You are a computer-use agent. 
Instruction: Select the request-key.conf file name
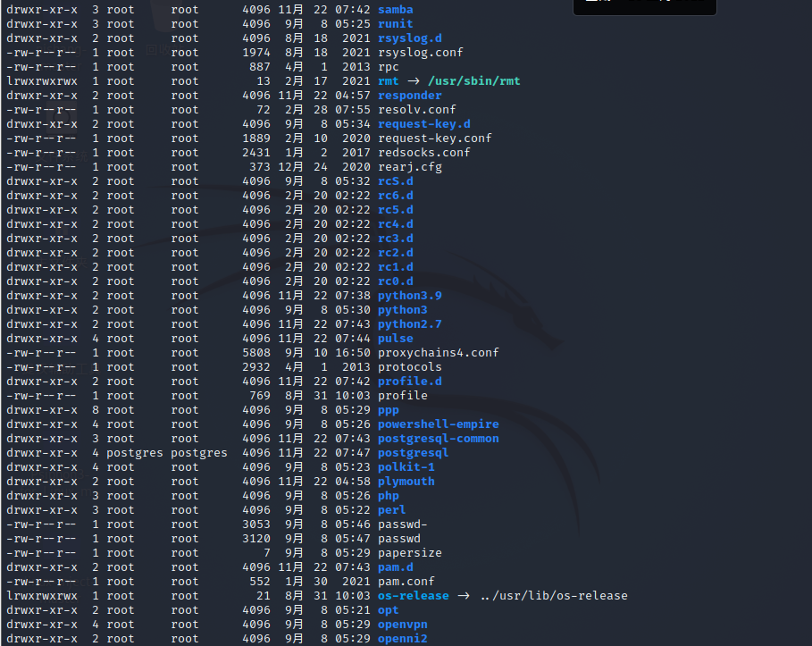coord(434,138)
